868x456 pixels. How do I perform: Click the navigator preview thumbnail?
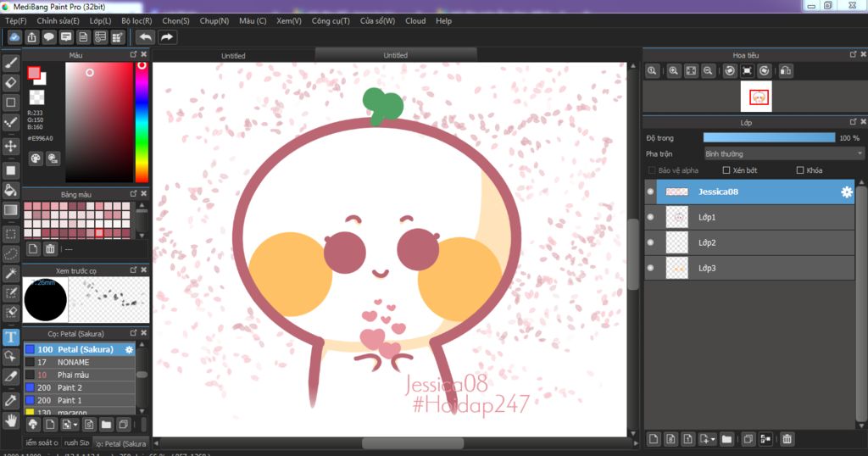pyautogui.click(x=757, y=97)
